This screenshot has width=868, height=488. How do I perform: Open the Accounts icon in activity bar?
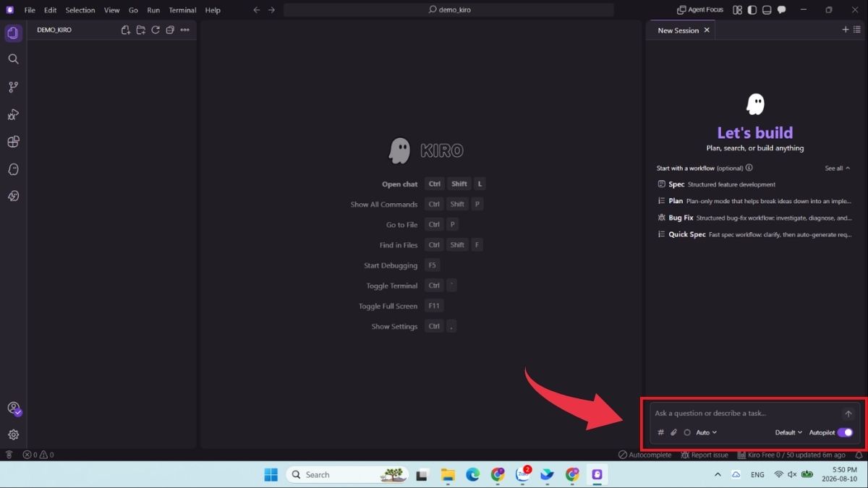click(x=13, y=408)
